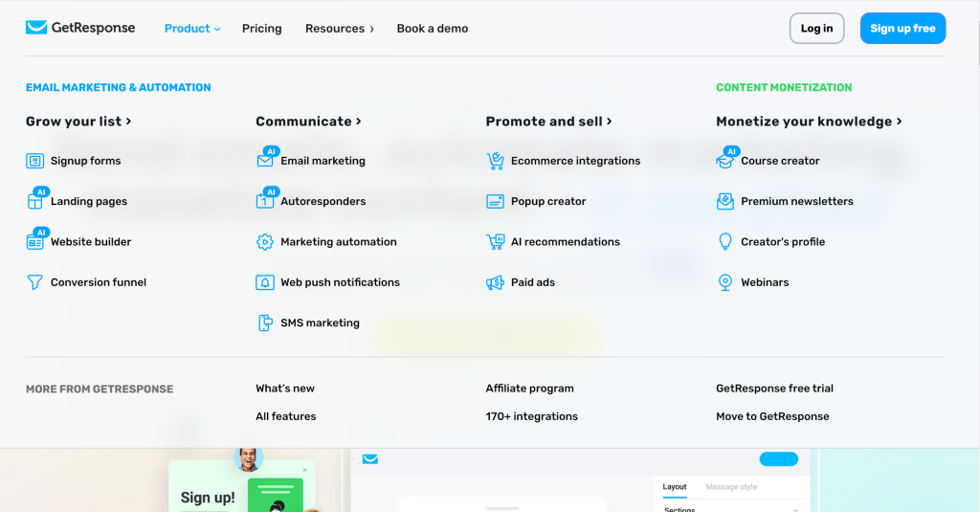The width and height of the screenshot is (980, 512).
Task: Expand the Resources menu
Action: click(340, 28)
